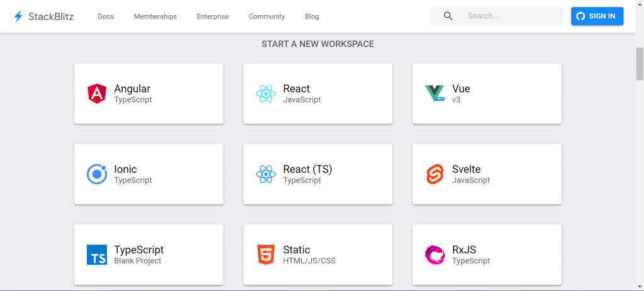Click the 'HTML/JS/CSS' subtitle text
This screenshot has width=644, height=291.
click(309, 261)
